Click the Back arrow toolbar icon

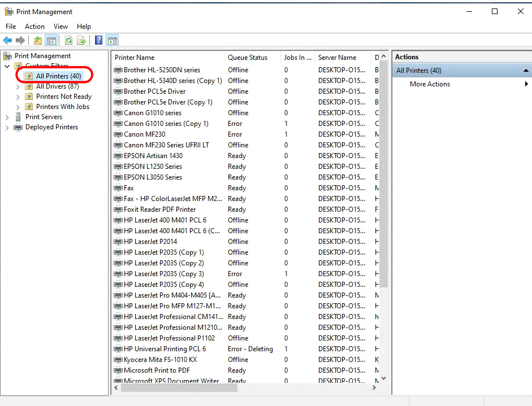(x=7, y=41)
